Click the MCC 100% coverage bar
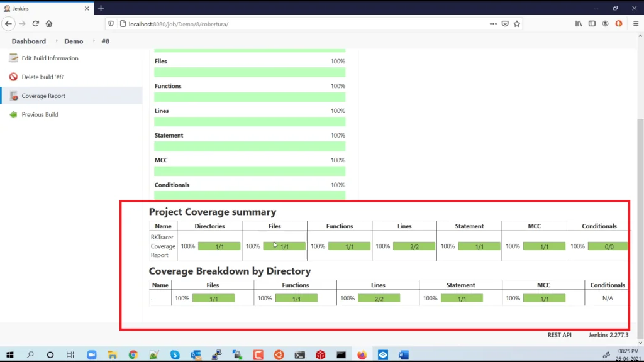 [x=250, y=171]
